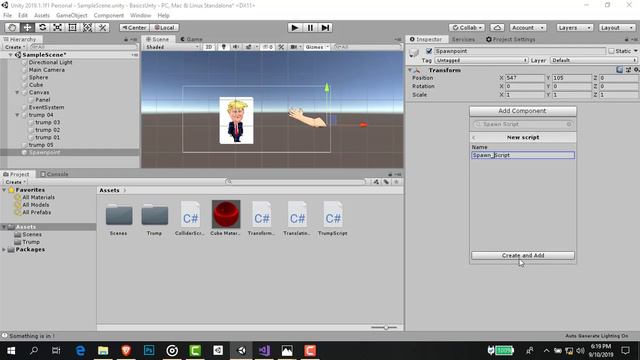Select Translation C# script asset
Image resolution: width=640 pixels, height=360 pixels.
297,218
